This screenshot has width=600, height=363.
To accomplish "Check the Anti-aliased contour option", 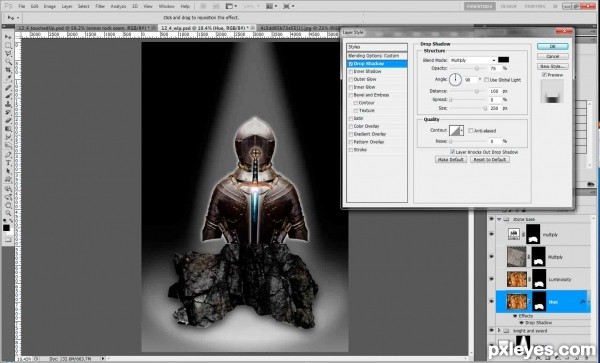I will [x=471, y=131].
